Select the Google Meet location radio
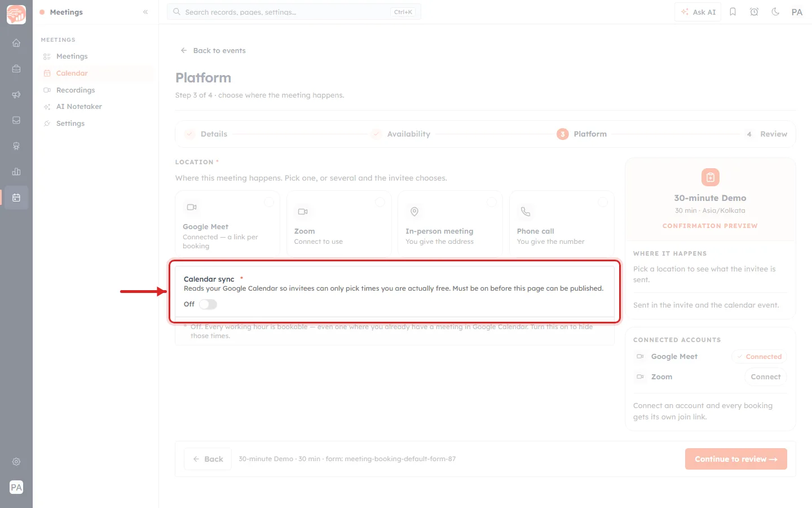812x508 pixels. [269, 202]
